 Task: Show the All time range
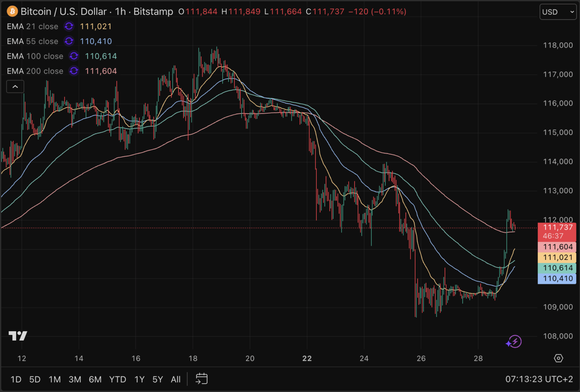point(175,379)
